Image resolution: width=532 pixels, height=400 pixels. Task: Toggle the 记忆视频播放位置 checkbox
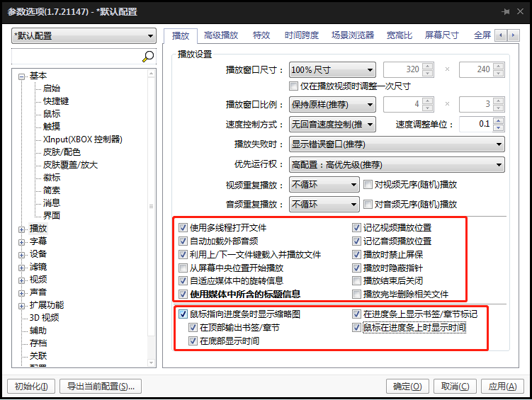pos(358,228)
